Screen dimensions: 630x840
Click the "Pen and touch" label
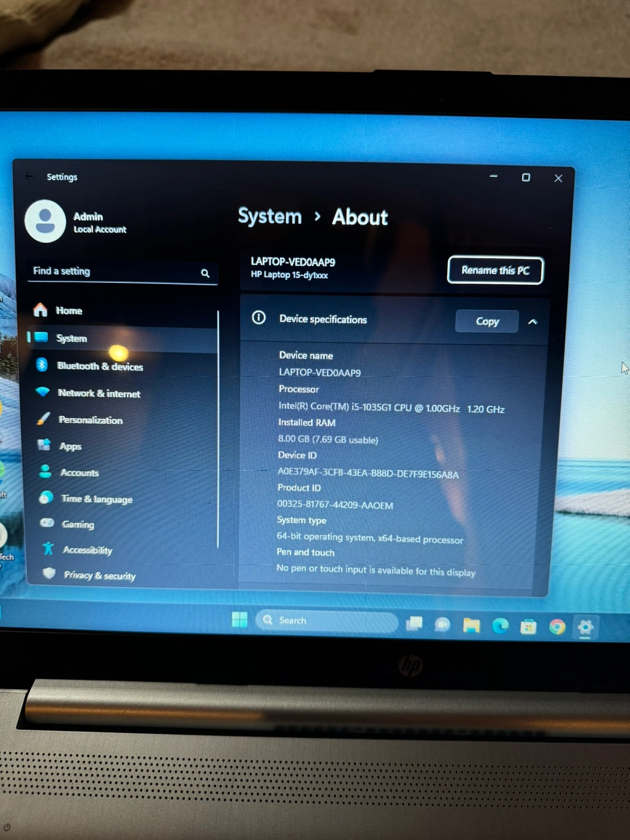(306, 552)
